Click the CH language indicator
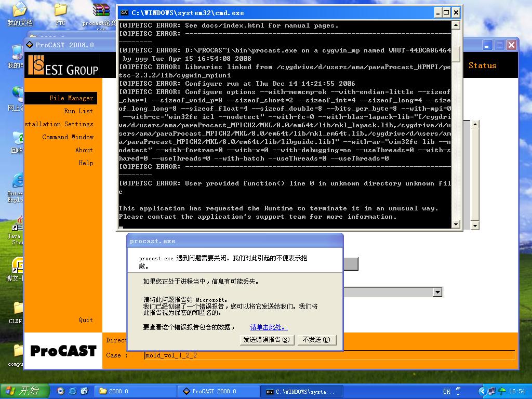Screen dimensions: 532x399 446,392
